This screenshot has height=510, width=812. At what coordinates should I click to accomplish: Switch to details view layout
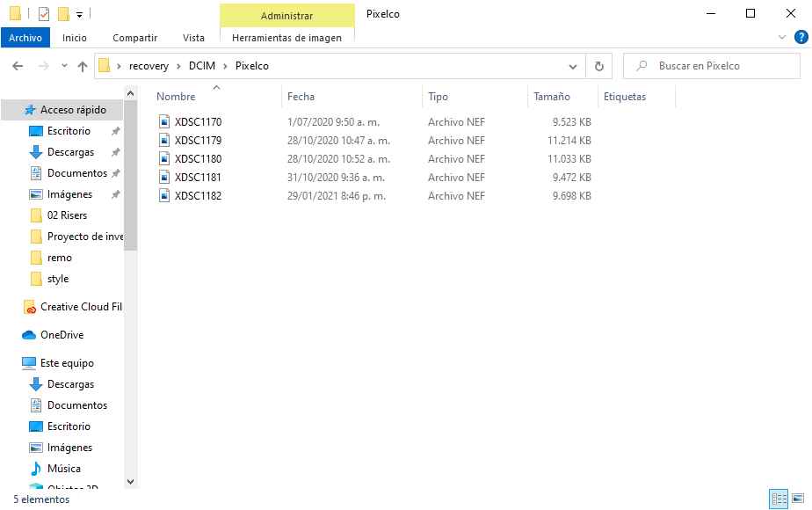click(779, 499)
